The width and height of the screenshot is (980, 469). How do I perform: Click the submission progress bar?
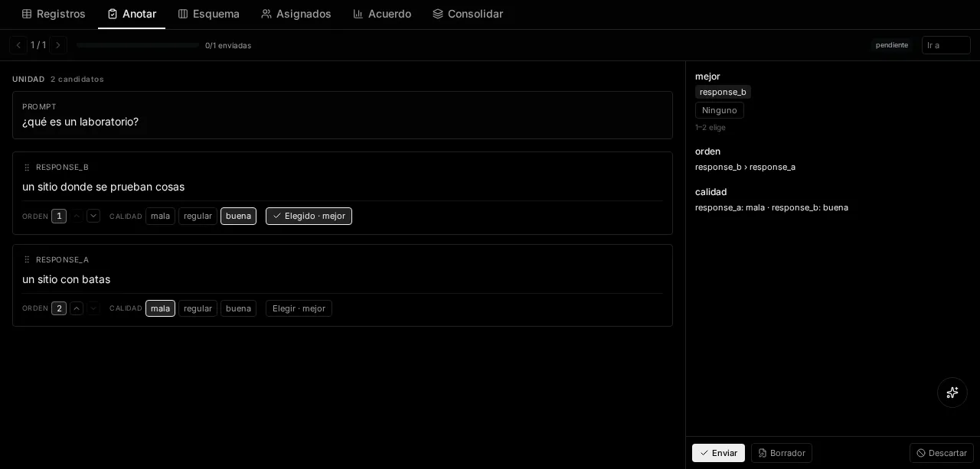(138, 45)
